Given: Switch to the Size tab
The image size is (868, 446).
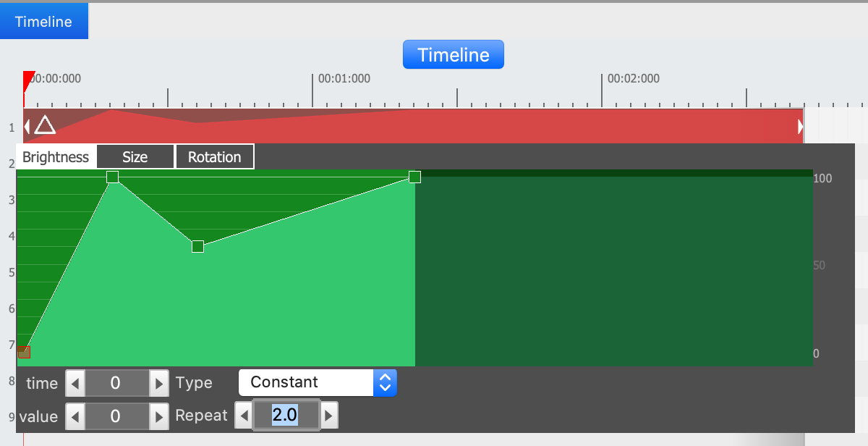Looking at the screenshot, I should pos(135,157).
